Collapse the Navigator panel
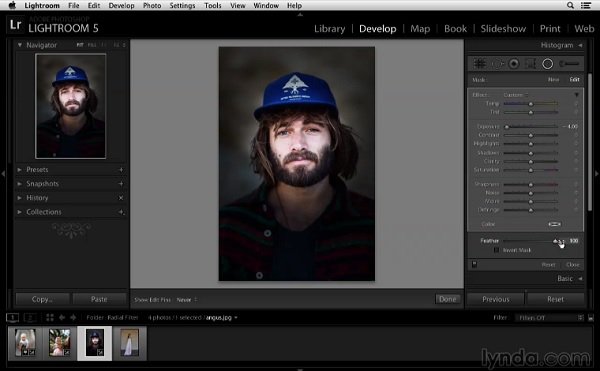The image size is (600, 371). pyautogui.click(x=20, y=45)
